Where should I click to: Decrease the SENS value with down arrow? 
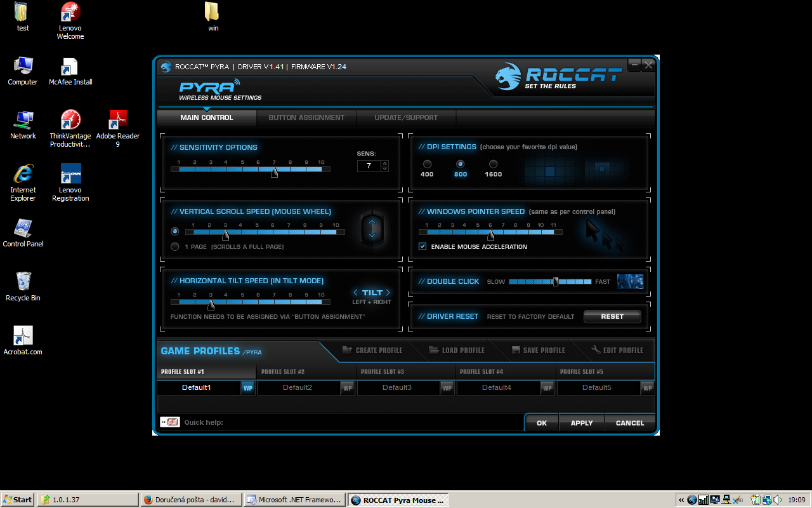384,169
